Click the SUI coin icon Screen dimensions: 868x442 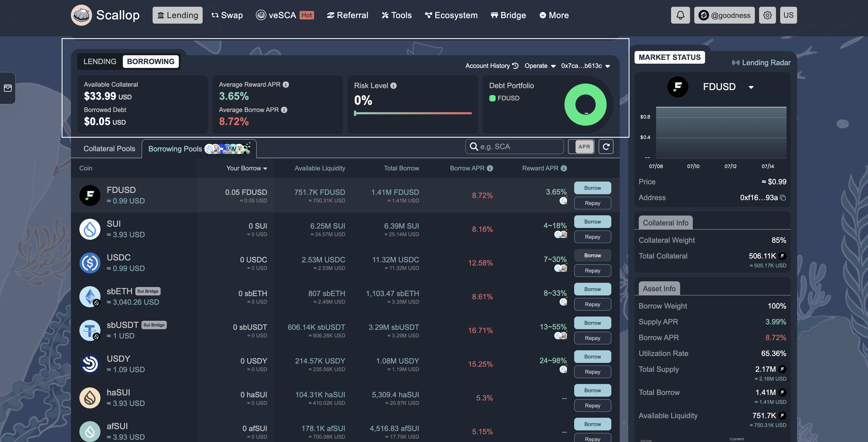pos(90,229)
